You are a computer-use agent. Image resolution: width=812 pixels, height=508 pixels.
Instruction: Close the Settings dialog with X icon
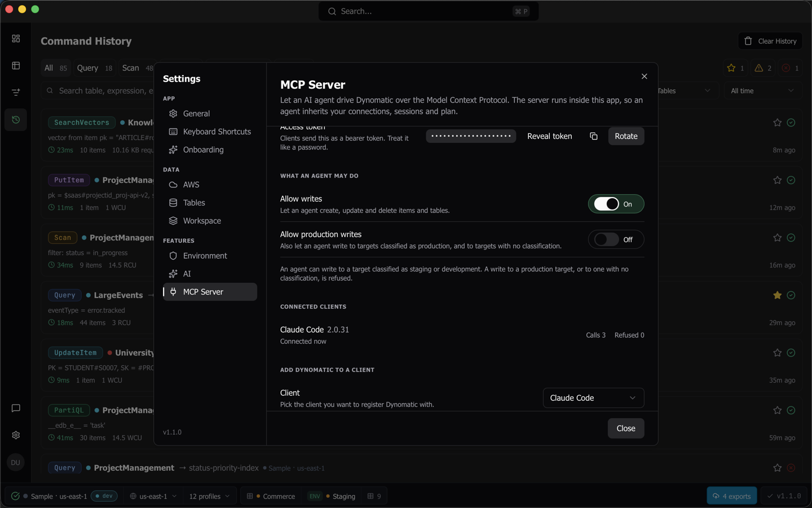[644, 76]
